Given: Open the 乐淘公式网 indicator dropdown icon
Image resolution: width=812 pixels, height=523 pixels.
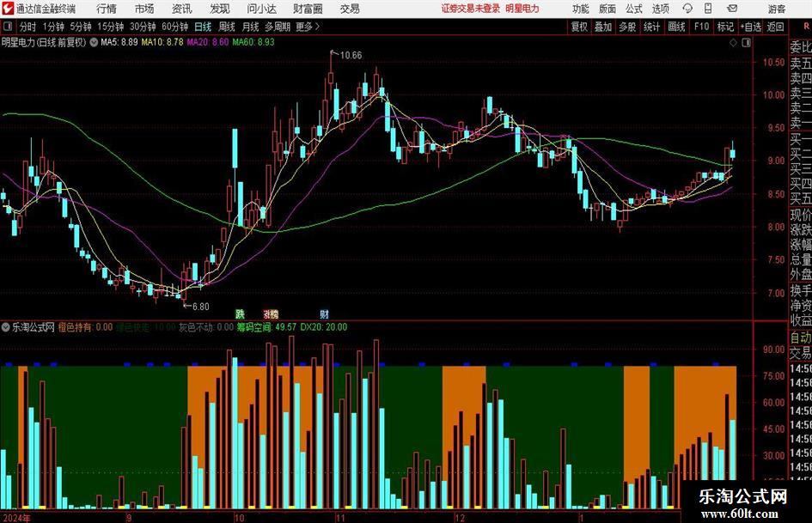Looking at the screenshot, I should coord(6,327).
